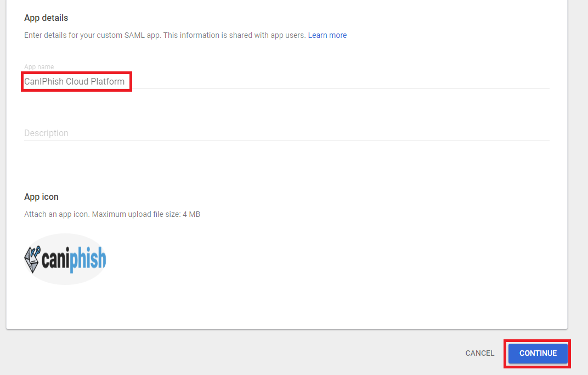Image resolution: width=588 pixels, height=375 pixels.
Task: Click the custom SAML app instructions text
Action: point(165,35)
